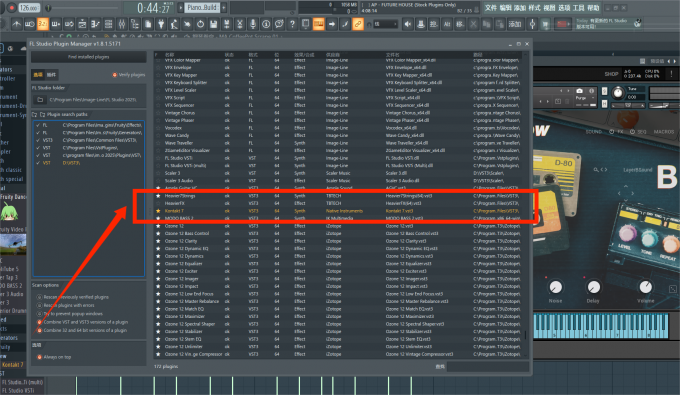This screenshot has height=395, width=680.
Task: Uncheck the Common Files\VST3 search path
Action: point(38,140)
